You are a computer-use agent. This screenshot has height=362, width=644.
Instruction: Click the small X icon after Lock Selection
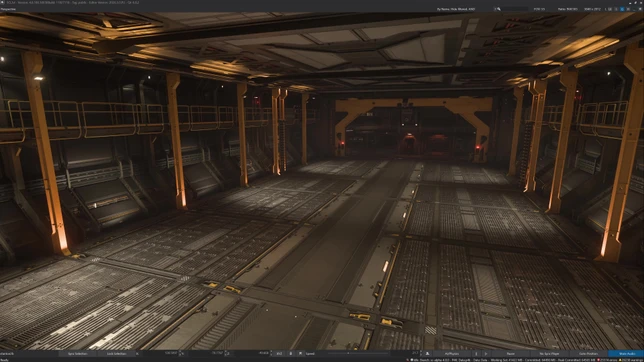tap(137, 353)
